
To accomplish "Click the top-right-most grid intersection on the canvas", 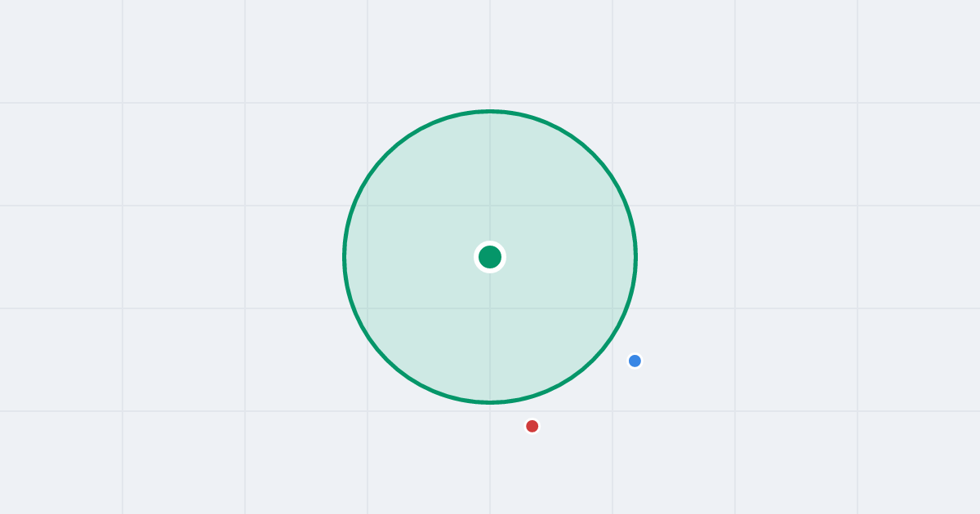I will pos(857,103).
